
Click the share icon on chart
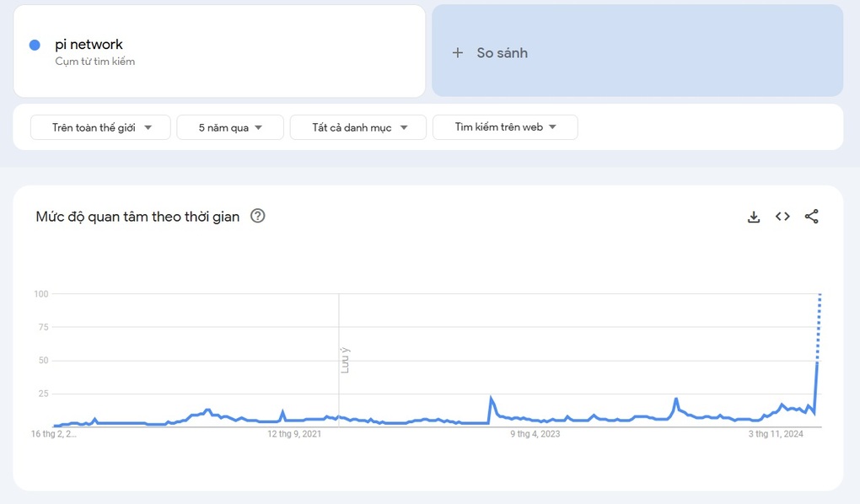pos(812,217)
